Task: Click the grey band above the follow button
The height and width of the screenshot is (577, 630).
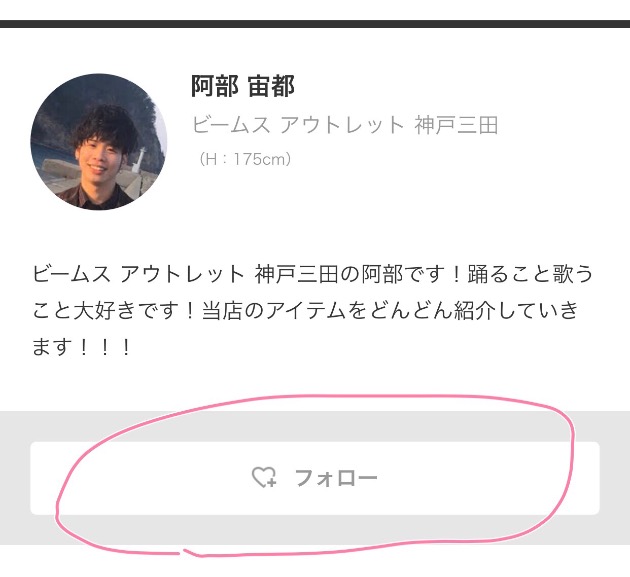Action: 315,426
